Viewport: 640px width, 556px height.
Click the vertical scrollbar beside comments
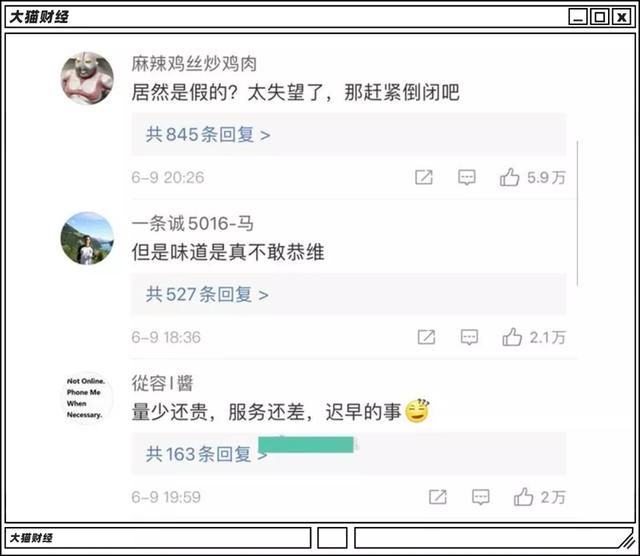tap(577, 214)
